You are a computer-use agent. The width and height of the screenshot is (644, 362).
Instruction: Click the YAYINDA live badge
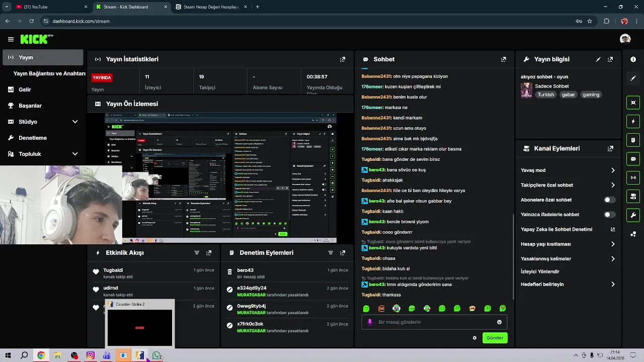click(102, 78)
